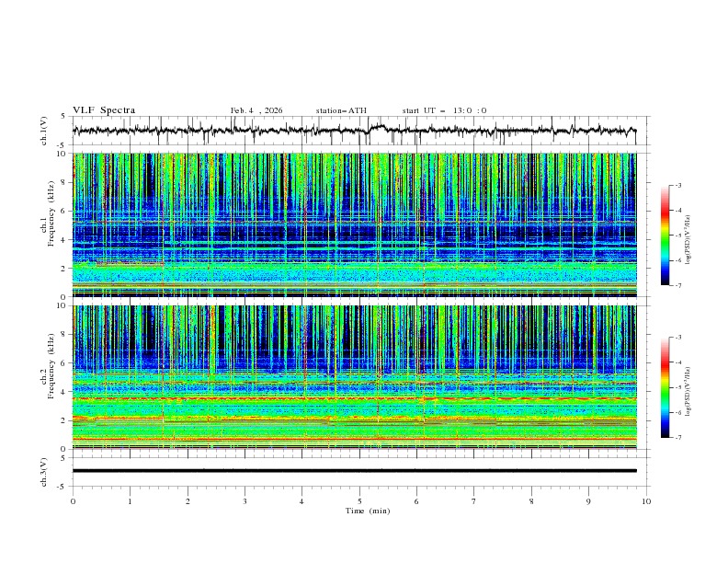Click the ch.1(V) axis label
This screenshot has width=728, height=563.
click(43, 132)
